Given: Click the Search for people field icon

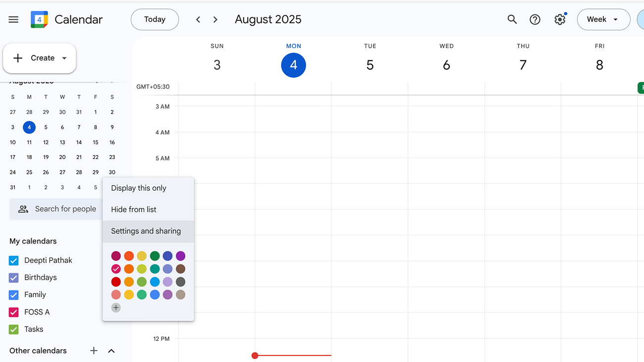Looking at the screenshot, I should tap(23, 209).
